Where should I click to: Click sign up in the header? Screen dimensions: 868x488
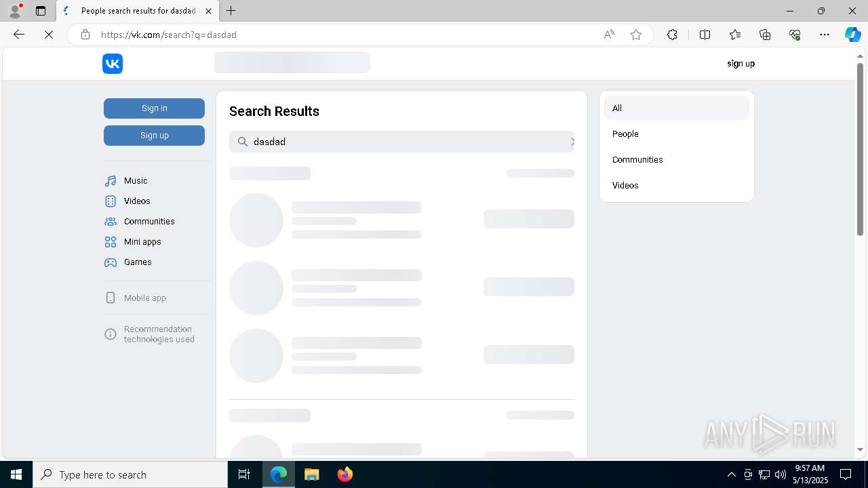[x=741, y=64]
